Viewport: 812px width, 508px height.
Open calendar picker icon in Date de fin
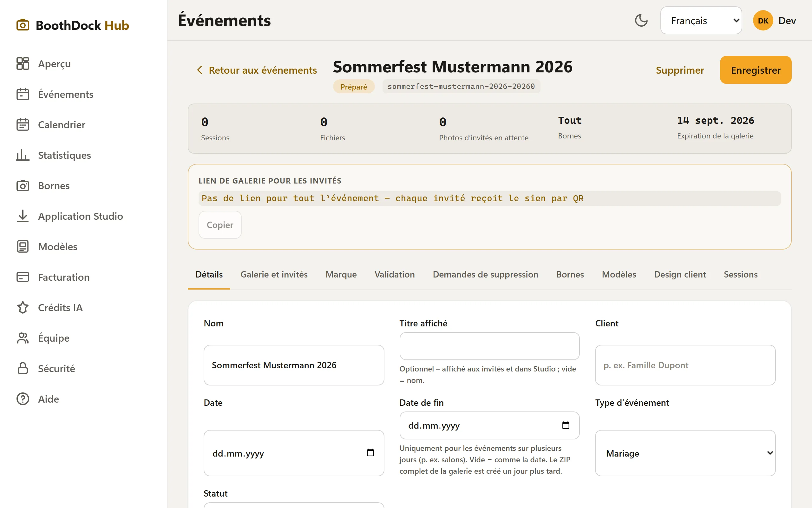click(x=566, y=425)
